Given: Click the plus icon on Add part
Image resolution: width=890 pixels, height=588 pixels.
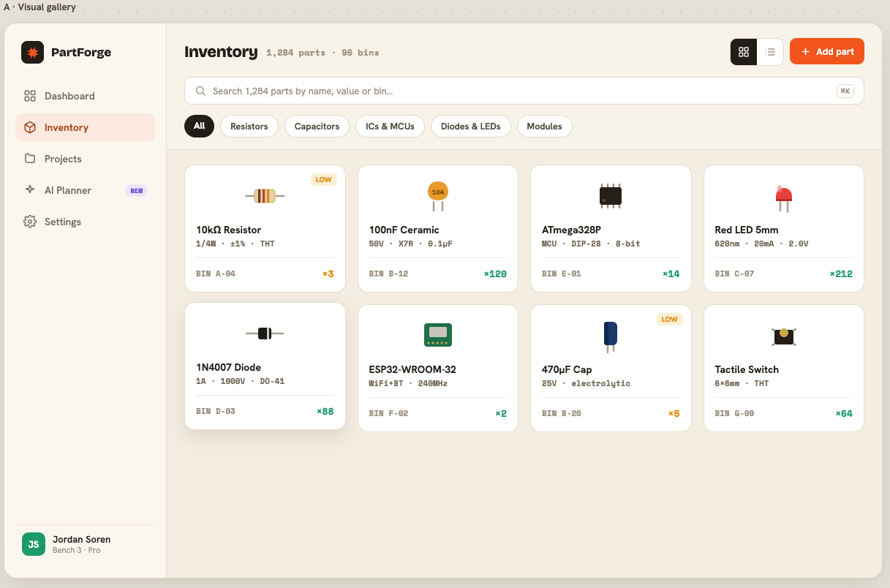Looking at the screenshot, I should (x=805, y=52).
